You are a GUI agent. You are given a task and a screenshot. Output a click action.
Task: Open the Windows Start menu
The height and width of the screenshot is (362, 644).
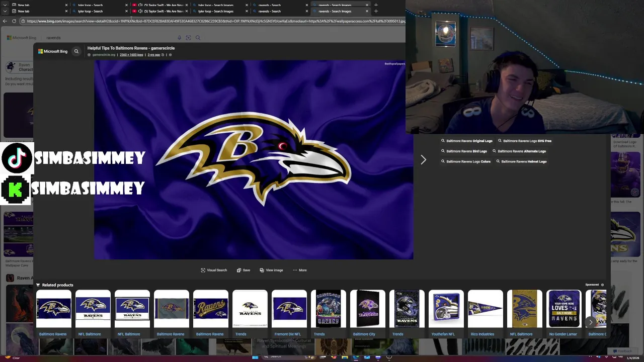coord(255,357)
